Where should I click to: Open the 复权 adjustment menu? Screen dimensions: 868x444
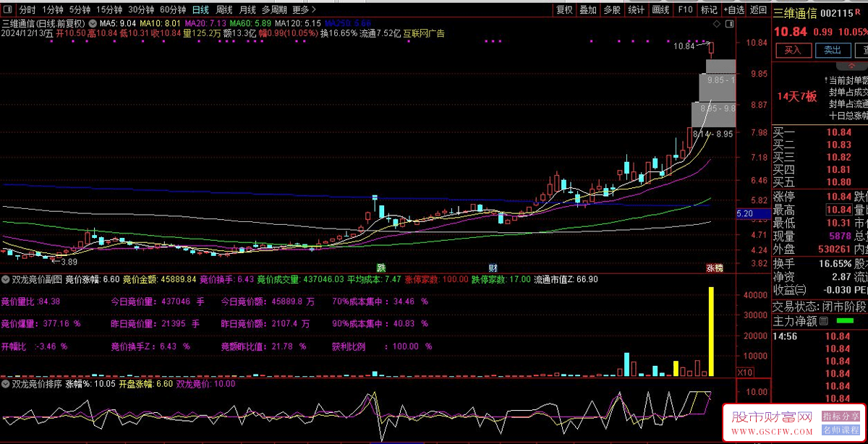tap(564, 10)
